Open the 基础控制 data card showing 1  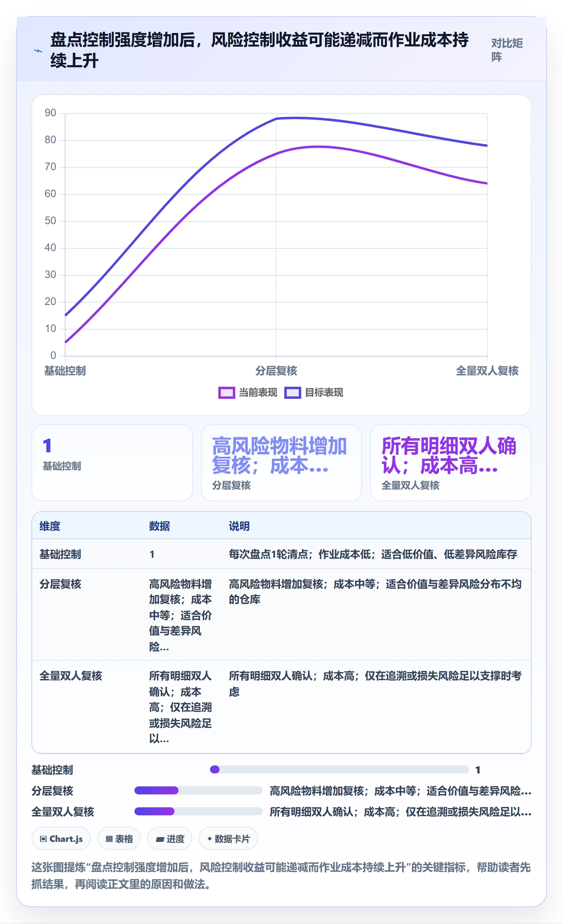tap(112, 463)
